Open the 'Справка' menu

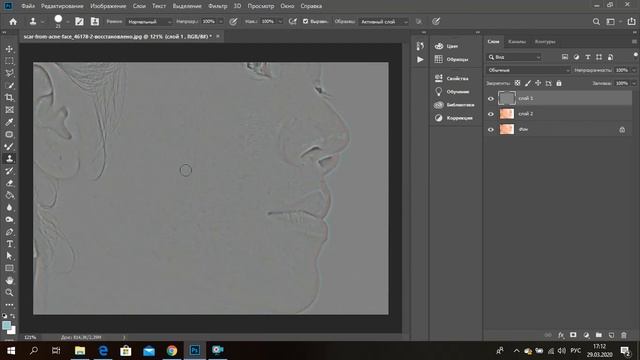(311, 6)
